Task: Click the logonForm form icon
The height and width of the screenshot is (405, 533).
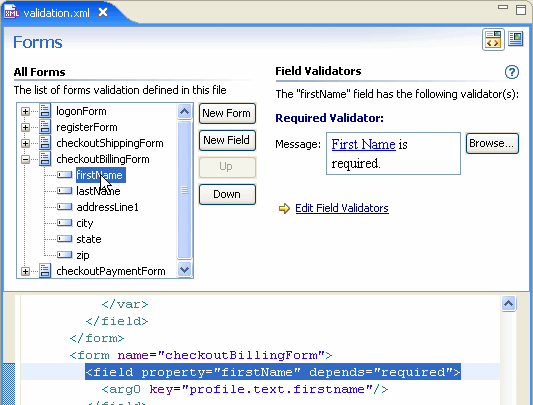Action: tap(45, 111)
